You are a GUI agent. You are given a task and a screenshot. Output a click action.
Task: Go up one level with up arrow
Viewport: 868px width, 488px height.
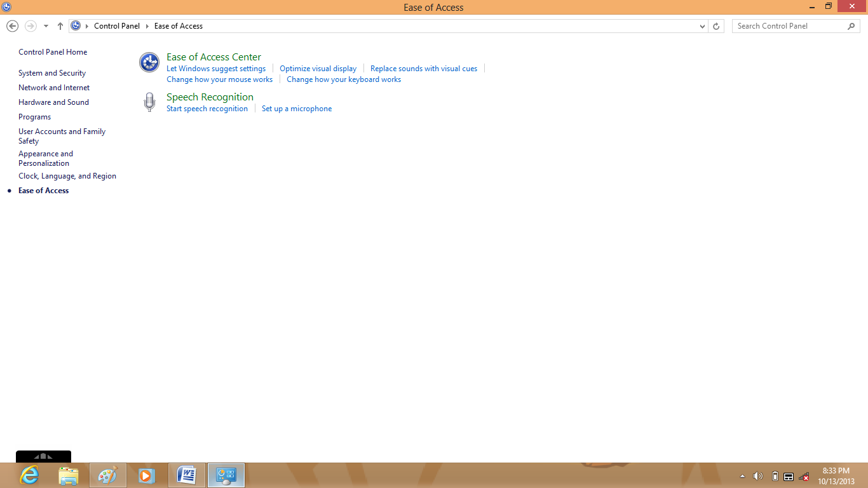point(60,26)
